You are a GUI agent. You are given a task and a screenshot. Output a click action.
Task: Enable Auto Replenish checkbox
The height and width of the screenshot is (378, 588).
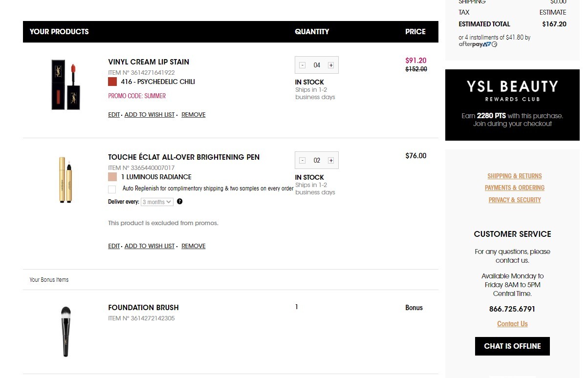[112, 189]
